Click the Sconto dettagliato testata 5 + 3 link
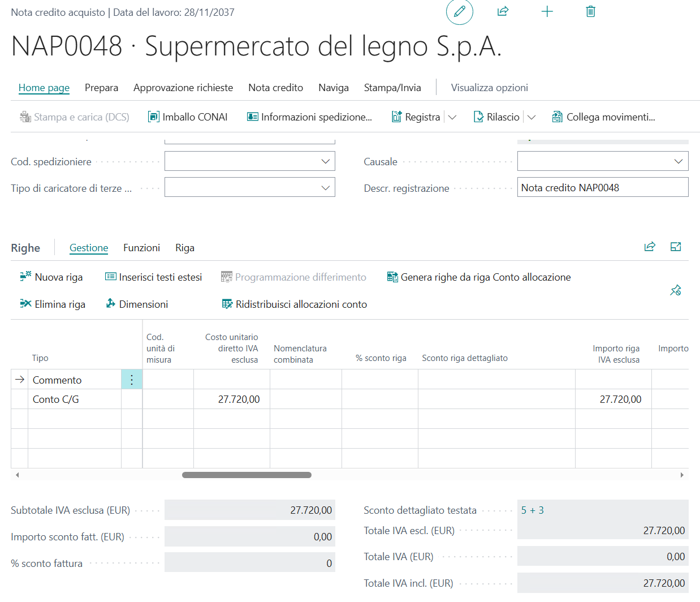Image resolution: width=700 pixels, height=602 pixels. click(x=532, y=510)
